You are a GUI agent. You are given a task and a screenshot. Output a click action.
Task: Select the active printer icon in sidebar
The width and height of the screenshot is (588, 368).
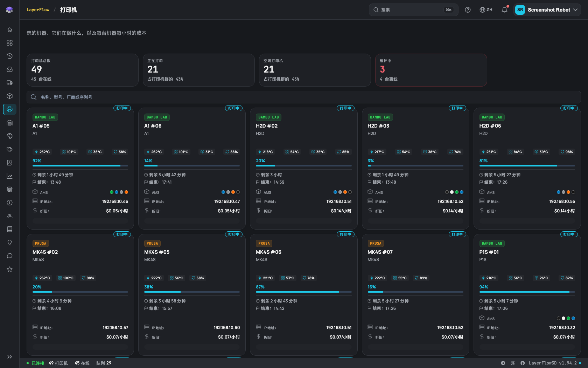[9, 109]
